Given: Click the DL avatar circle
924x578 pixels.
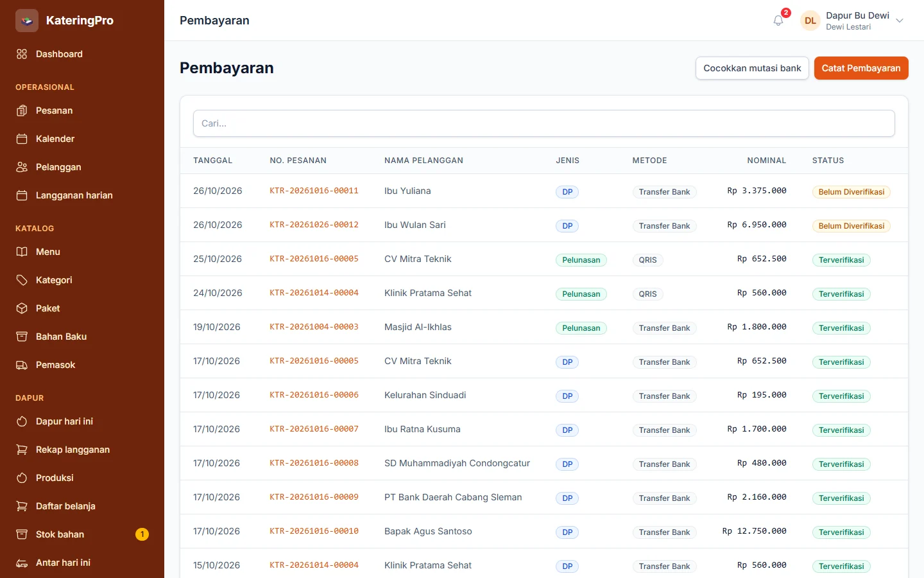Looking at the screenshot, I should tap(810, 21).
